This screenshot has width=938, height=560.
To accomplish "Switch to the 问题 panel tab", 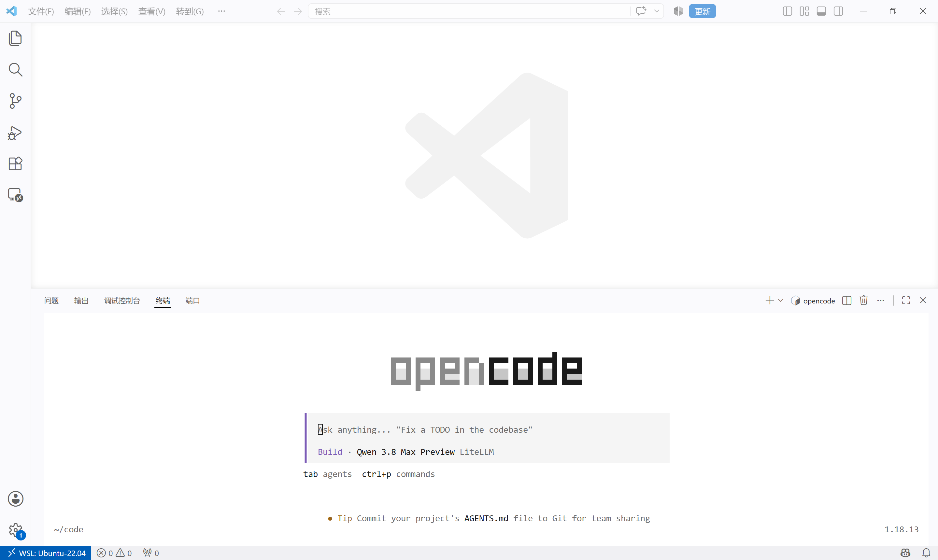I will coord(51,301).
